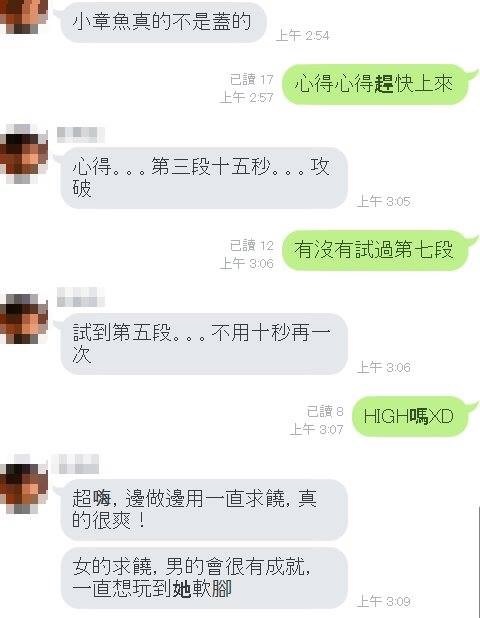Click the 已讀 12 read count
The width and height of the screenshot is (480, 618).
(x=251, y=246)
